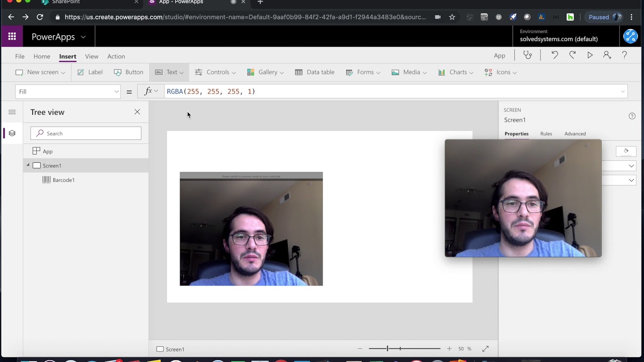Collapse the Screen1 tree node
Image resolution: width=644 pixels, height=362 pixels.
coord(28,165)
